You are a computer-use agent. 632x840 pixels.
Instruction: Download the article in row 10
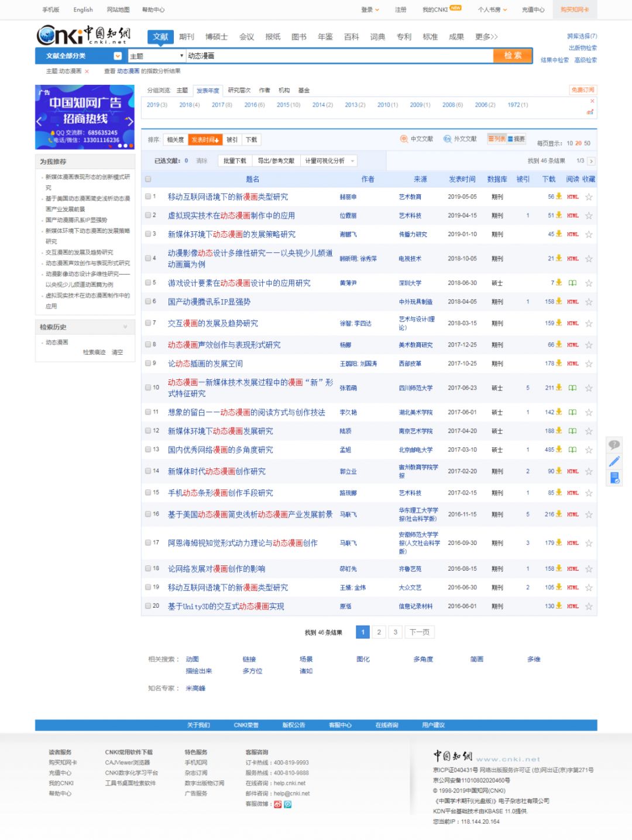click(559, 388)
